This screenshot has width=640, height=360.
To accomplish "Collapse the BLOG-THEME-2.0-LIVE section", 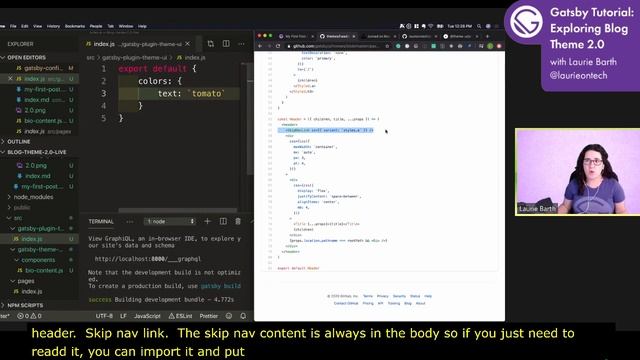I will pyautogui.click(x=34, y=152).
